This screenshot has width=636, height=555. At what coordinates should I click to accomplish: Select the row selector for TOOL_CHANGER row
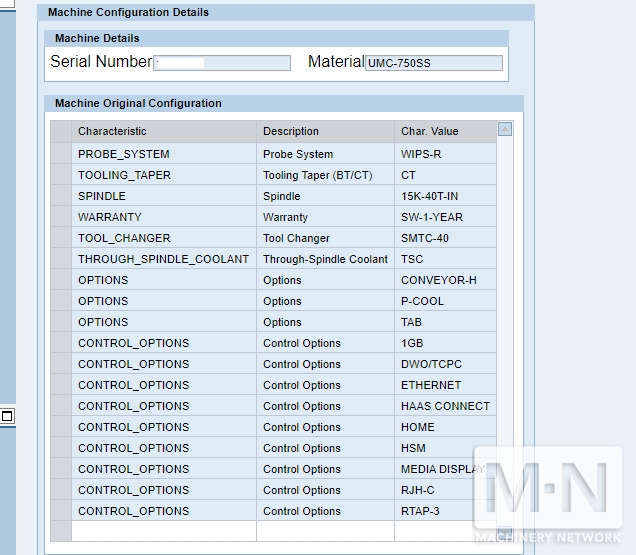61,238
